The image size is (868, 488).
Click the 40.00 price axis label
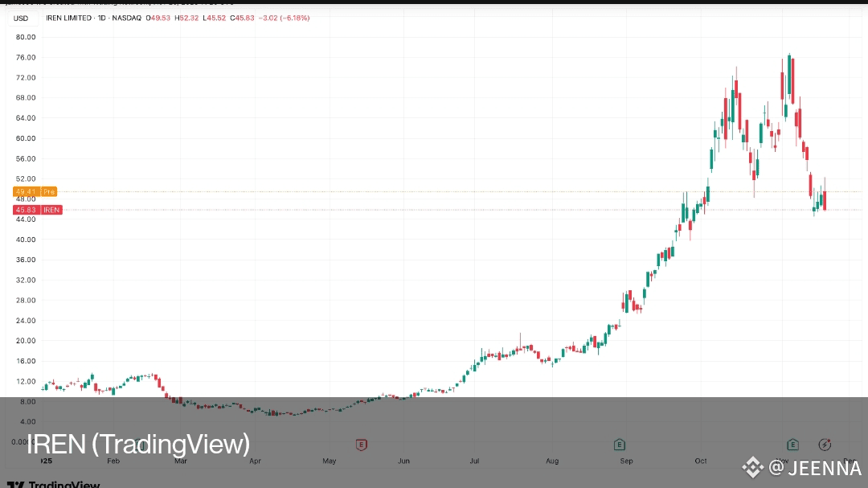click(x=26, y=240)
